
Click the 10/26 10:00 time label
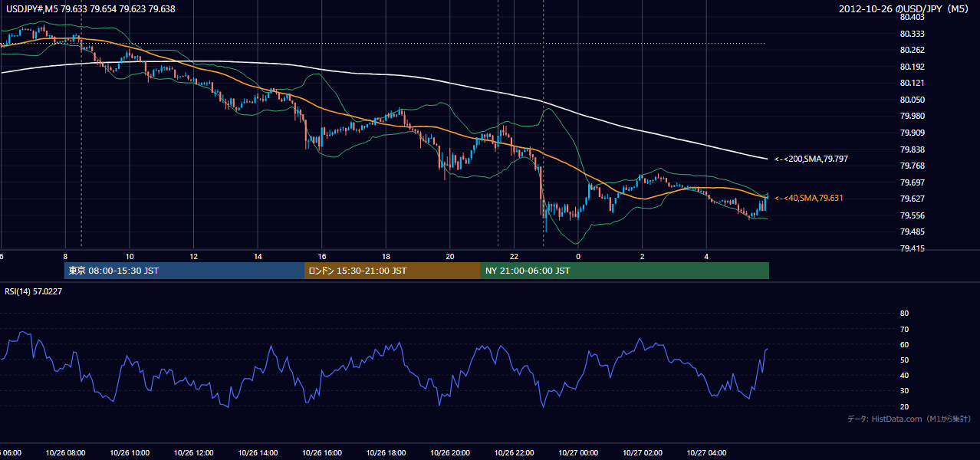(x=130, y=453)
